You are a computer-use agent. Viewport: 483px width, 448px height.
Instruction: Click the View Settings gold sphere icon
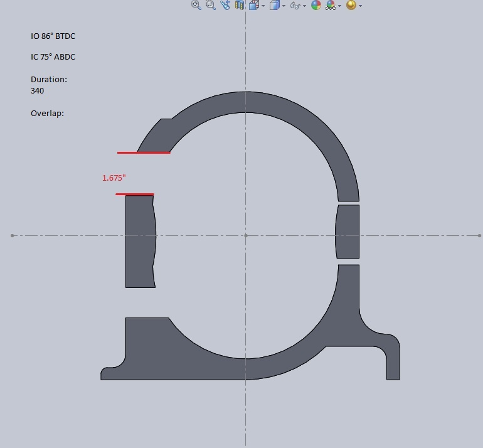(x=351, y=5)
